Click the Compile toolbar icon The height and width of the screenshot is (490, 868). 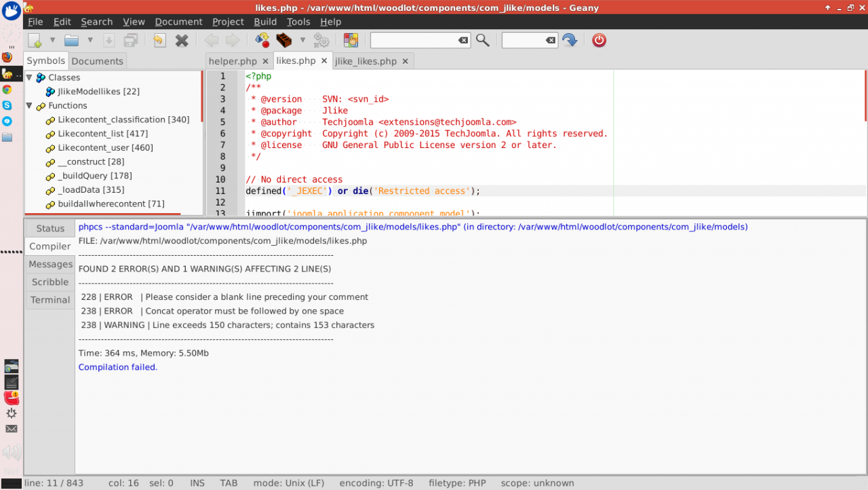click(x=262, y=40)
